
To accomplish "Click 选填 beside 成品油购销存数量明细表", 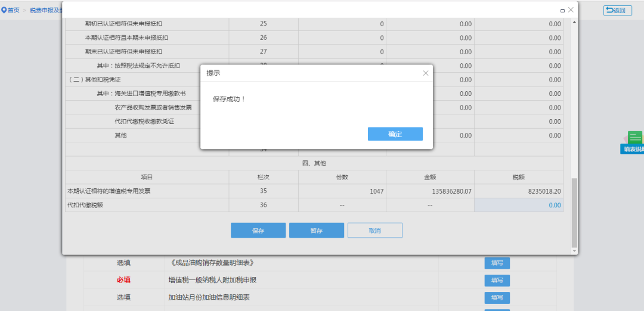I will pos(123,263).
